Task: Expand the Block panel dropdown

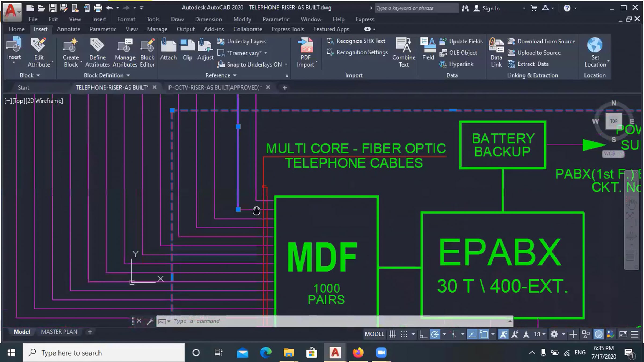Action: point(30,75)
